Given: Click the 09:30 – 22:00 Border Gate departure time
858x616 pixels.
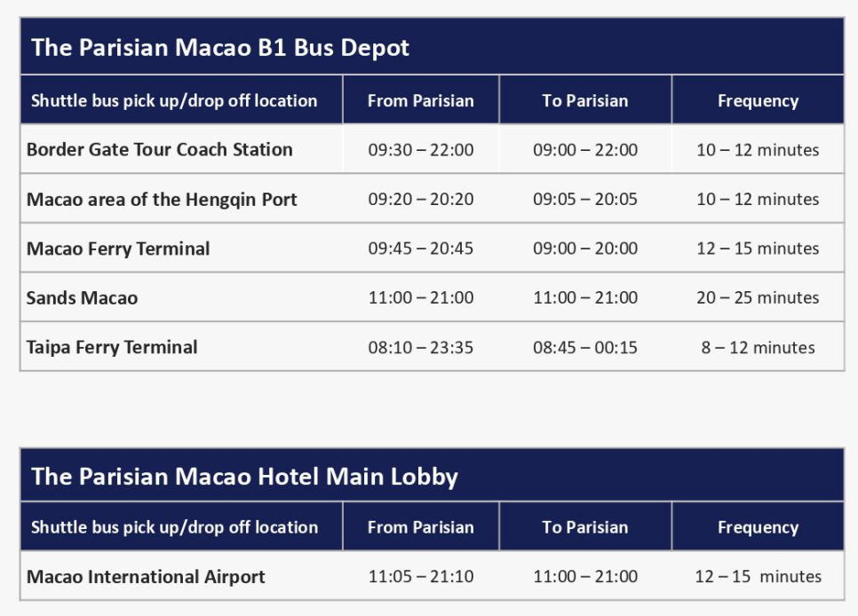Looking at the screenshot, I should 421,150.
